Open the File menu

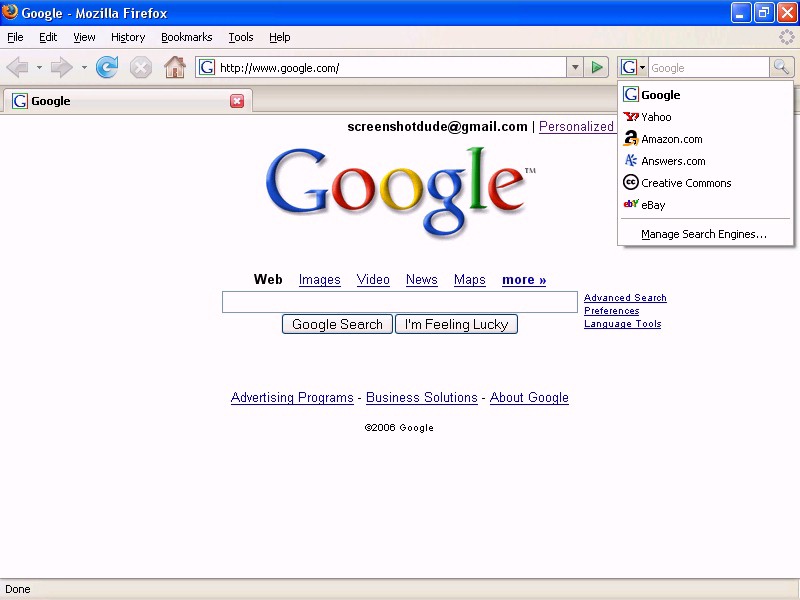[15, 37]
